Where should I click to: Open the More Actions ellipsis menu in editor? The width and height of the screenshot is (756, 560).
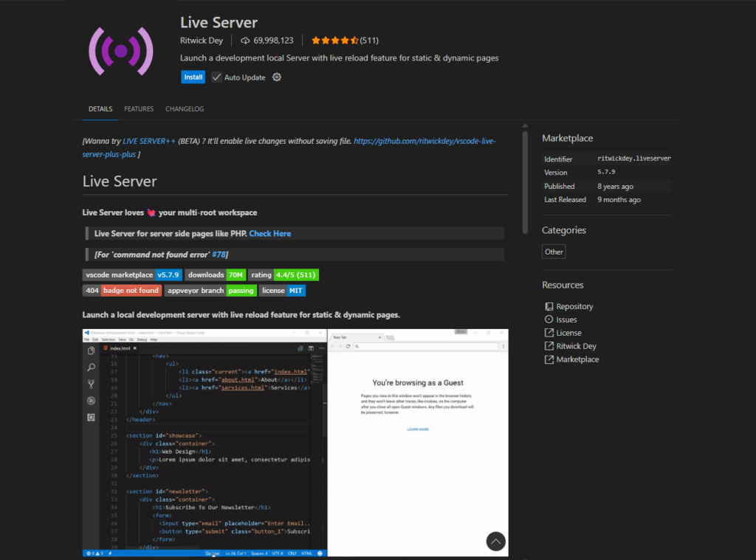(321, 349)
